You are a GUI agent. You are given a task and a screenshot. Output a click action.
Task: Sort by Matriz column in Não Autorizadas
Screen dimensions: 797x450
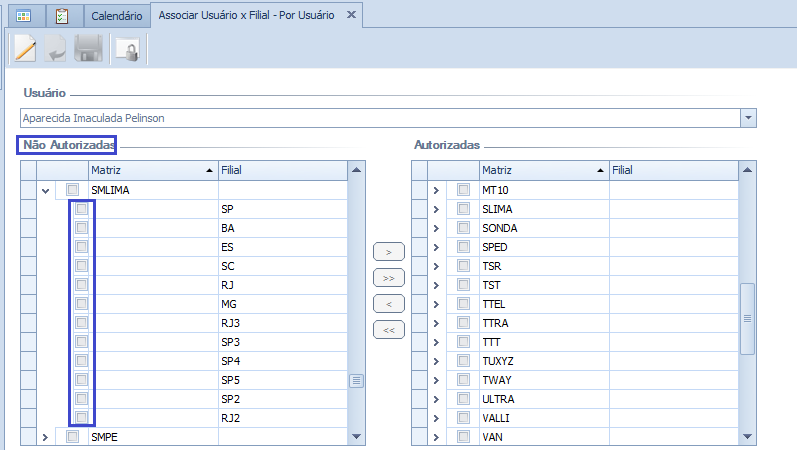coord(150,170)
